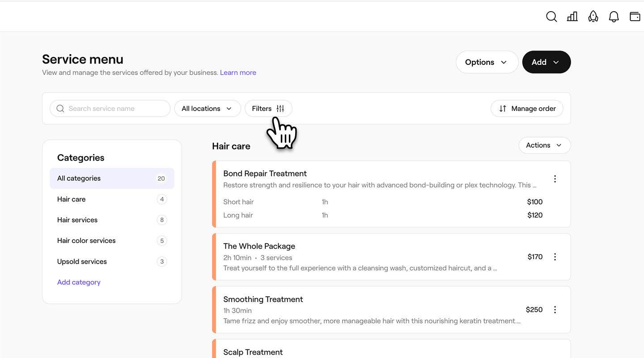Open three-dot menu for Bond Repair Treatment

pos(555,179)
